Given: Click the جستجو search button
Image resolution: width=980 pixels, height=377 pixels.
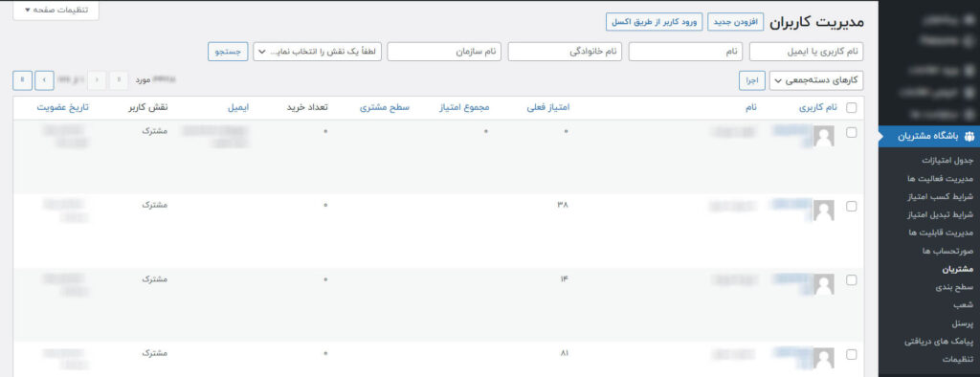Looking at the screenshot, I should tap(228, 52).
